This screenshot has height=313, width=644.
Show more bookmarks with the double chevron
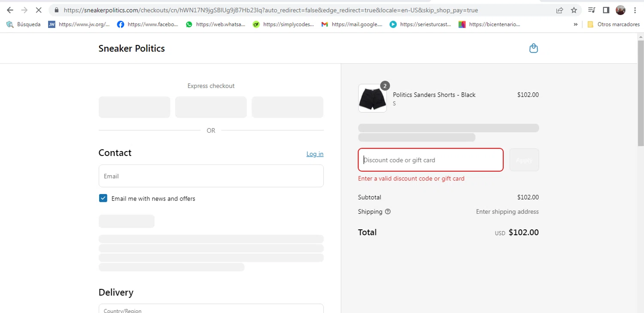point(575,24)
